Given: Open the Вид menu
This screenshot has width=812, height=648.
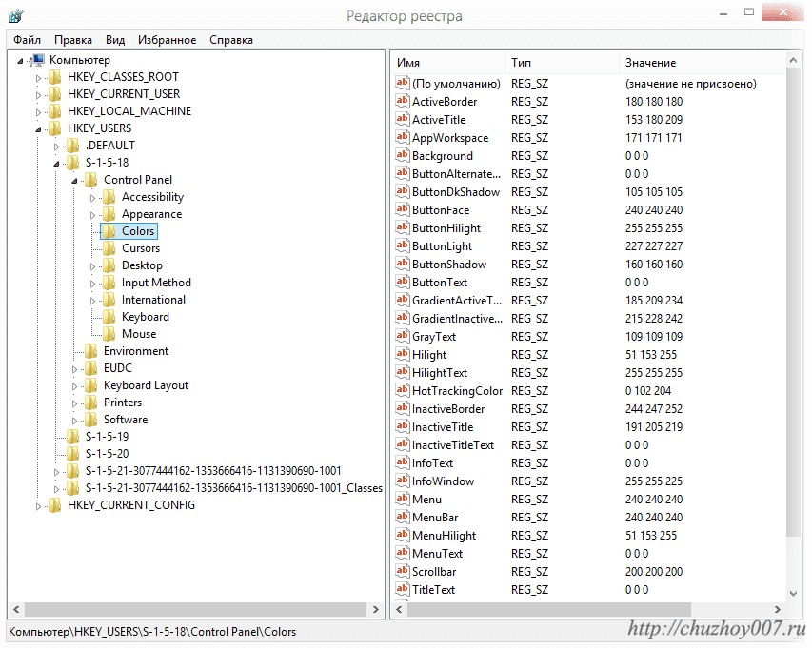Looking at the screenshot, I should pos(115,40).
